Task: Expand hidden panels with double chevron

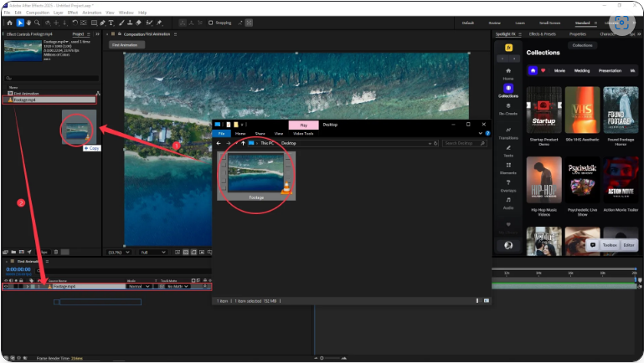Action: [98, 34]
